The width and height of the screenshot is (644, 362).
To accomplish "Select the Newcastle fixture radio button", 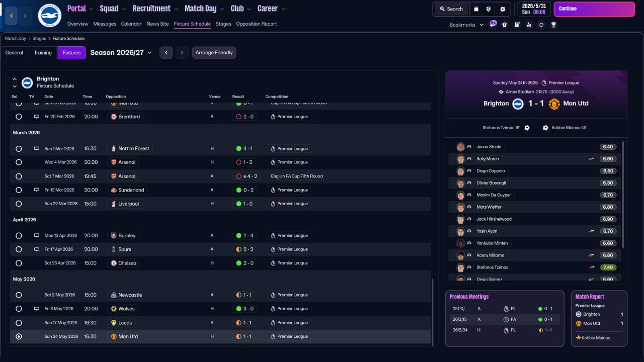I will 19,295.
